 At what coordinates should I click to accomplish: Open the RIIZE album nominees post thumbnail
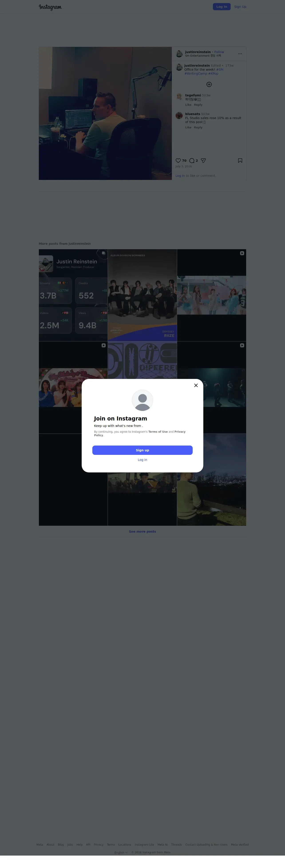tap(142, 295)
